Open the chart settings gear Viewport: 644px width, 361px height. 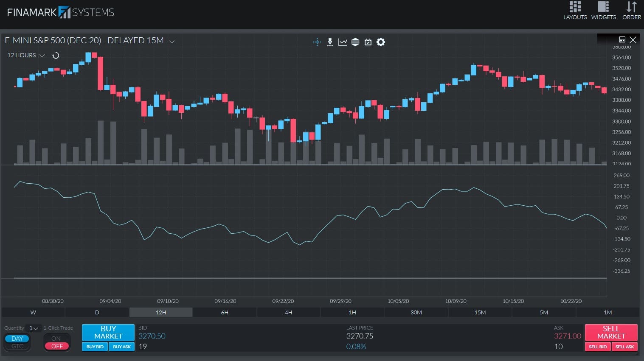click(x=380, y=42)
